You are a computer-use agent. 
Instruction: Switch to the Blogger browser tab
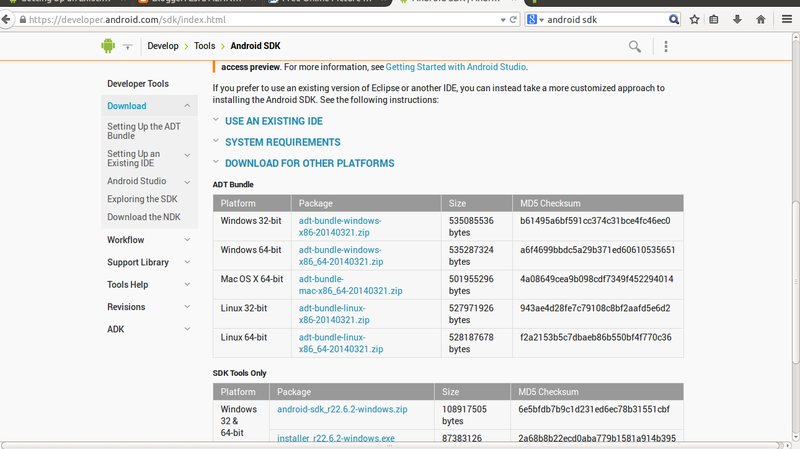click(195, 2)
